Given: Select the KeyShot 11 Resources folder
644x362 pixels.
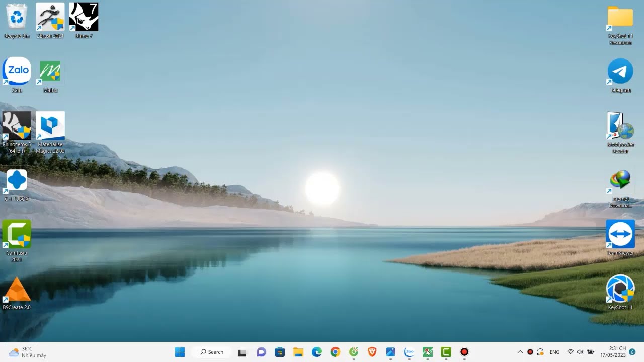Looking at the screenshot, I should (x=620, y=25).
